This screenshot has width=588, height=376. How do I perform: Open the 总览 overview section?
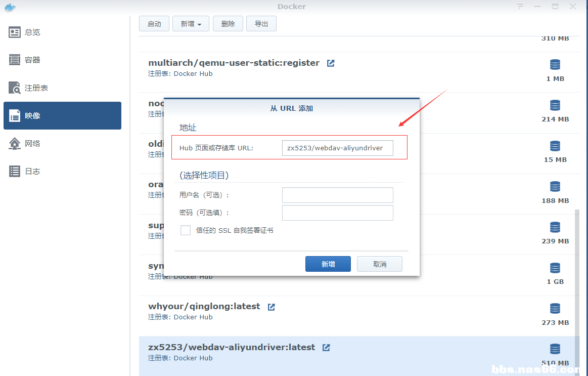(62, 32)
